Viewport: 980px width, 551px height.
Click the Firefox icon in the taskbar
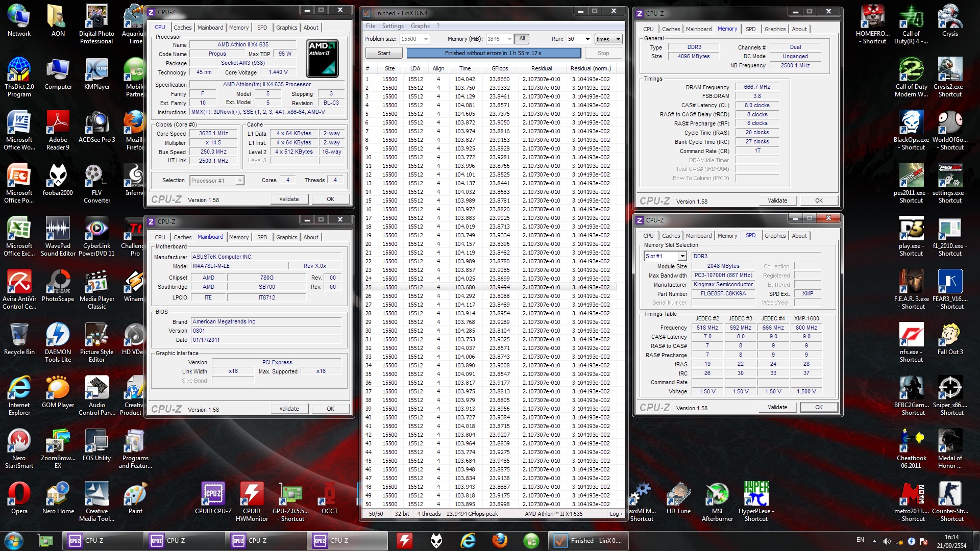[499, 540]
